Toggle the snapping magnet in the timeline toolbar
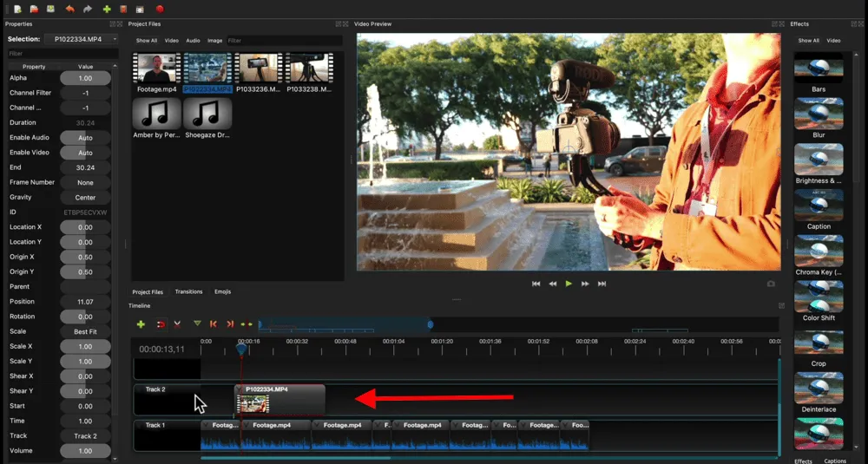 click(161, 323)
